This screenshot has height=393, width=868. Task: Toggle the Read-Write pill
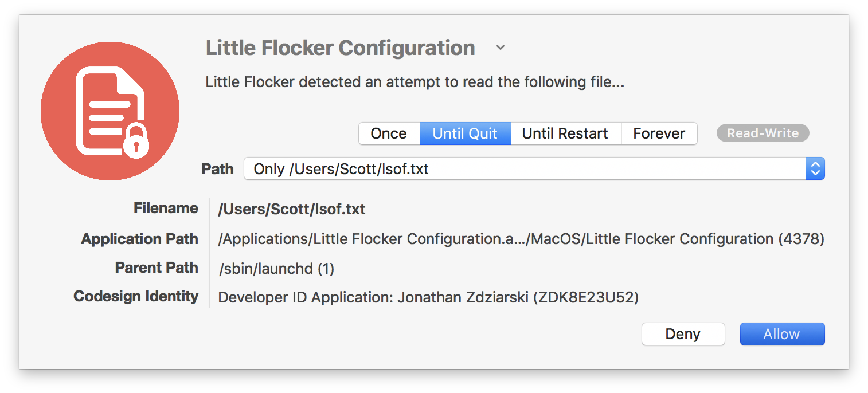coord(763,133)
